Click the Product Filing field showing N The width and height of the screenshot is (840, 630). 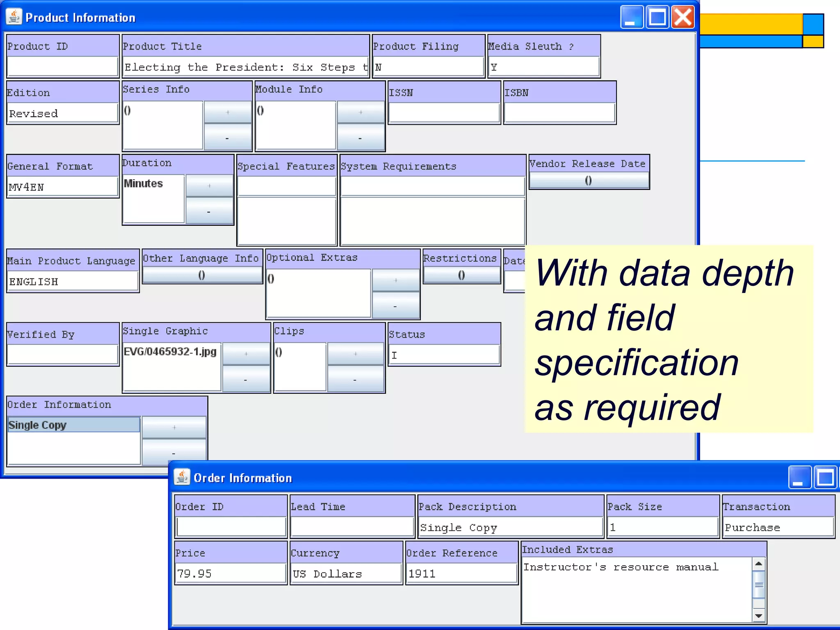tap(428, 67)
